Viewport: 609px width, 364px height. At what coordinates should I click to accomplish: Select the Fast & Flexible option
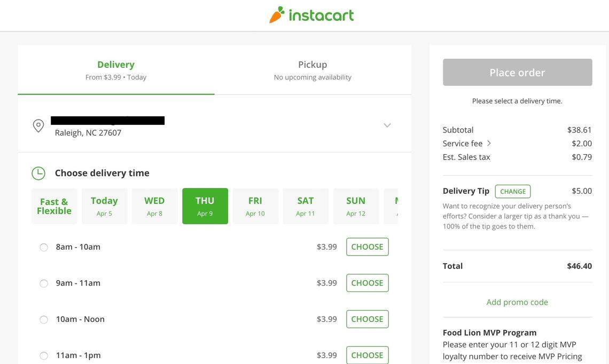(54, 206)
